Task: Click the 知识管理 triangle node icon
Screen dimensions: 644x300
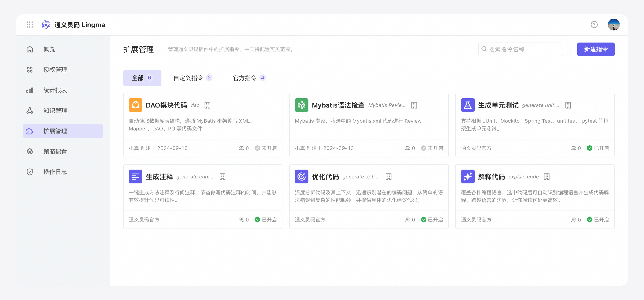Action: [x=30, y=110]
